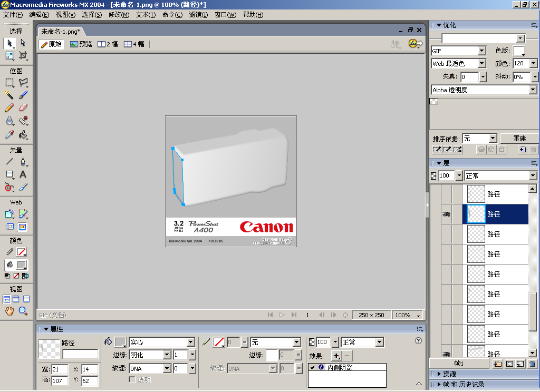Switch to standard screen mode

click(6, 299)
